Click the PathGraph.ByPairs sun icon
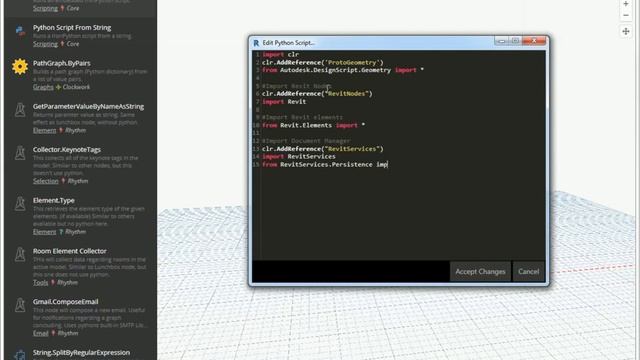The image size is (640, 360). (20, 66)
